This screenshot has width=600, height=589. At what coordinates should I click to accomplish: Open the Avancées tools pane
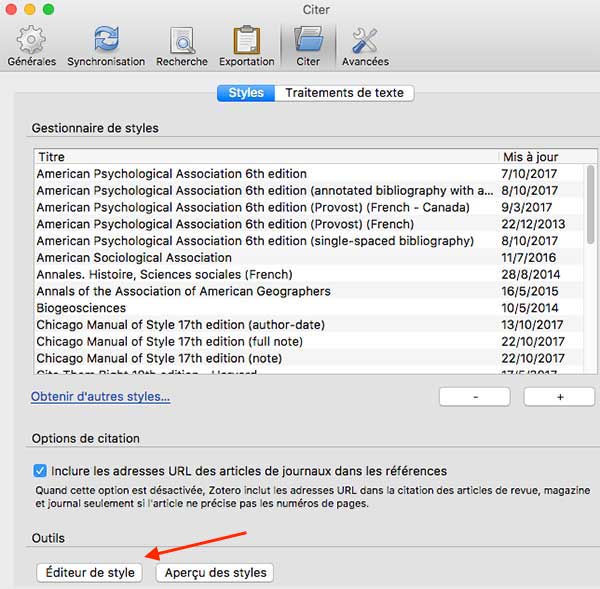(365, 46)
